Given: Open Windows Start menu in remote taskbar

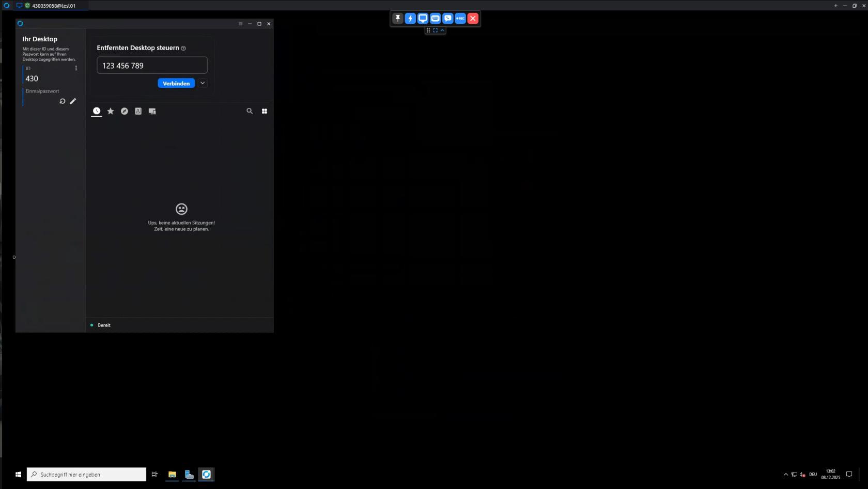Looking at the screenshot, I should coord(18,474).
